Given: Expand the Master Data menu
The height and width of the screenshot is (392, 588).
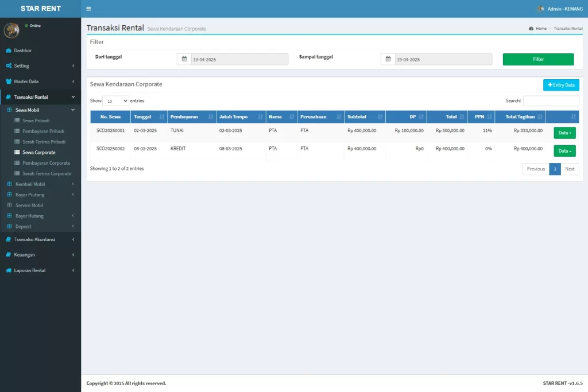Looking at the screenshot, I should point(40,81).
